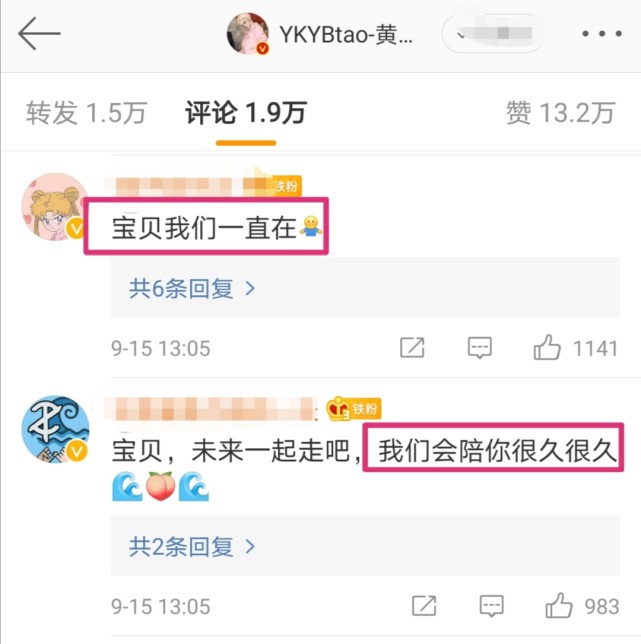Switch to the 转发 1.5万 tab
Image resolution: width=641 pixels, height=644 pixels.
click(86, 113)
